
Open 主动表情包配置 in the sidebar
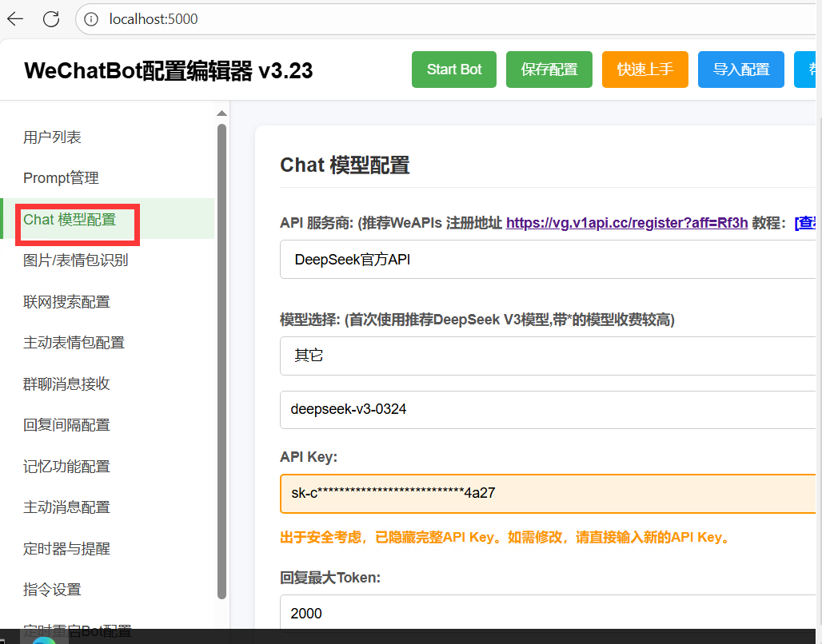pos(107,343)
